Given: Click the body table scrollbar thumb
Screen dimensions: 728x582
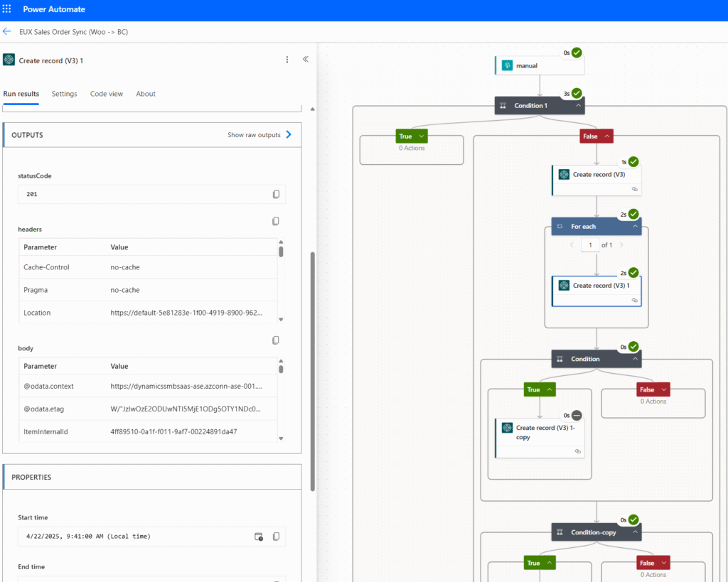Looking at the screenshot, I should pyautogui.click(x=281, y=369).
